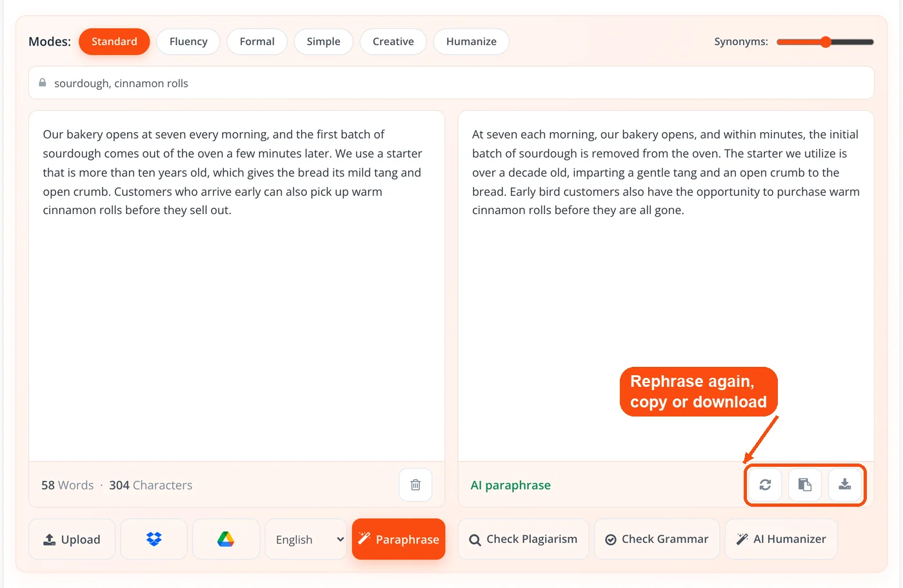Copy the paraphrased output text
Screen dimensions: 903x588
pyautogui.click(x=805, y=485)
